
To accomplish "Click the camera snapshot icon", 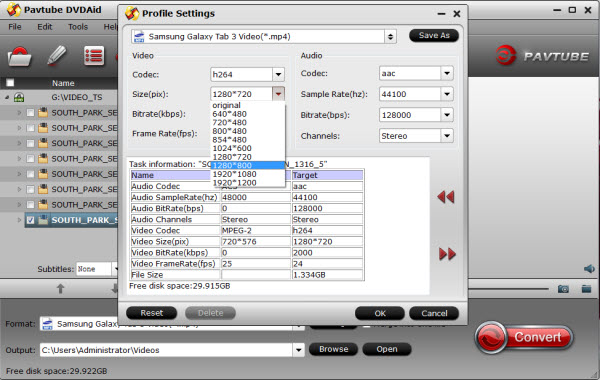I will pyautogui.click(x=563, y=289).
